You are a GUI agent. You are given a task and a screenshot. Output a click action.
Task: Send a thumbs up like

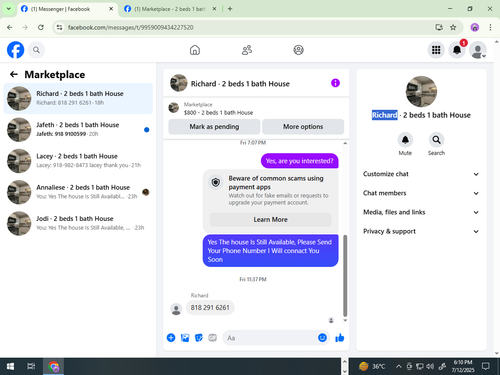(340, 338)
